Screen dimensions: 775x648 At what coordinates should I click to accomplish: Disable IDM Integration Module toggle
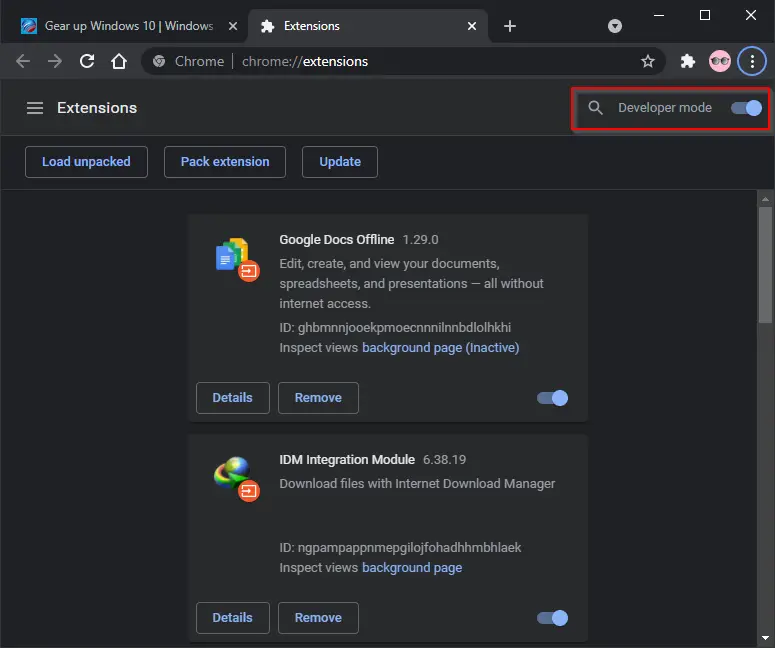tap(553, 618)
